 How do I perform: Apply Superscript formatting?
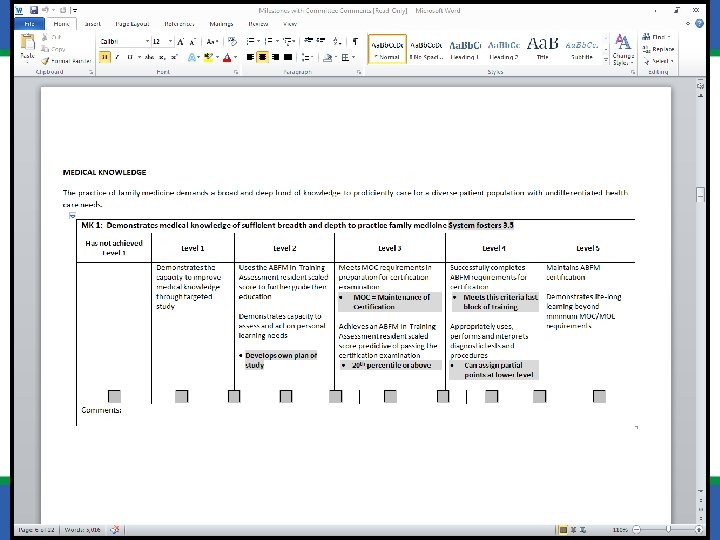174,57
